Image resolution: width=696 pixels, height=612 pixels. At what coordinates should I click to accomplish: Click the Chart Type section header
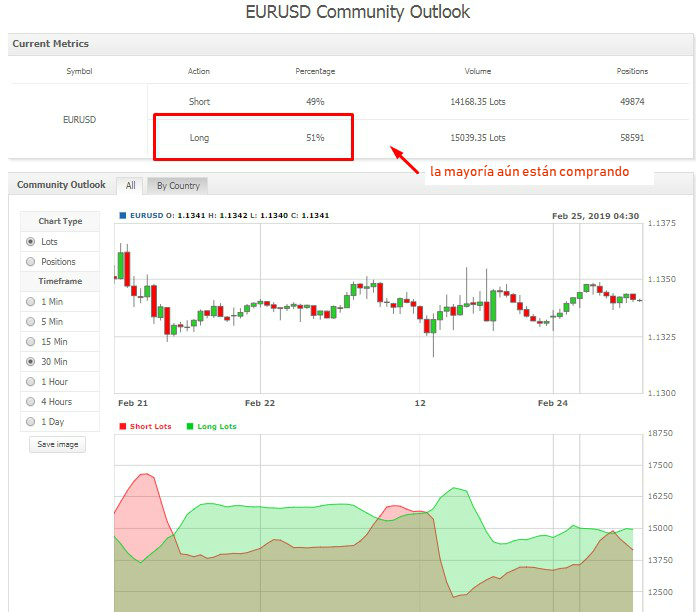click(x=60, y=221)
